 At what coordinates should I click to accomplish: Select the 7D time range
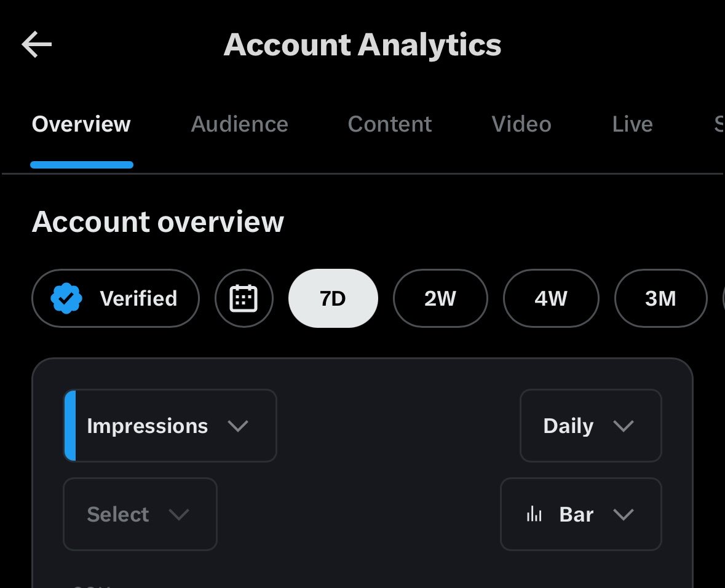click(x=333, y=298)
